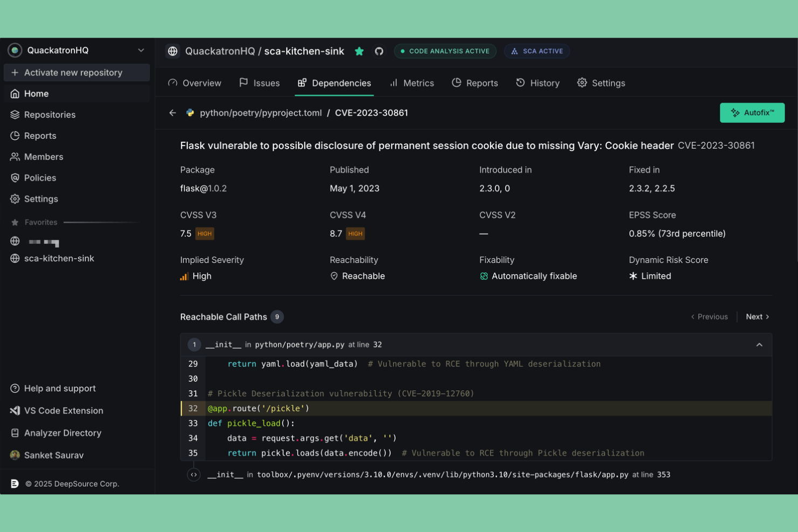Click the CVE-2023-30861 breadcrumb text
The height and width of the screenshot is (532, 798).
[x=372, y=113]
